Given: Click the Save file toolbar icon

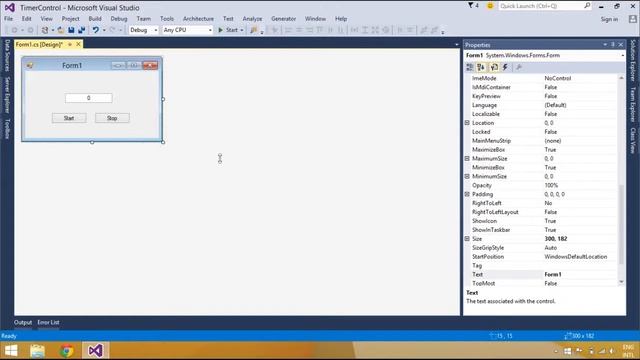Looking at the screenshot, I should pyautogui.click(x=71, y=30).
